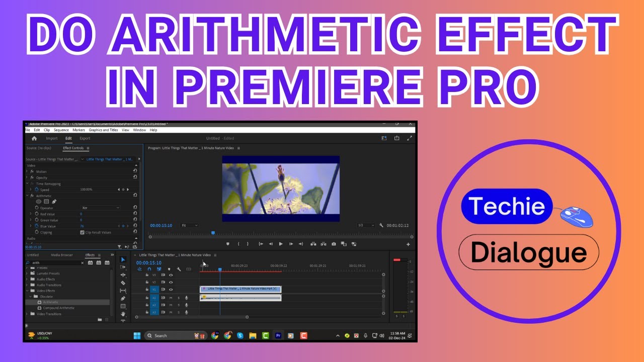Enable Clip Result Values checkbox
The height and width of the screenshot is (362, 644).
(83, 232)
